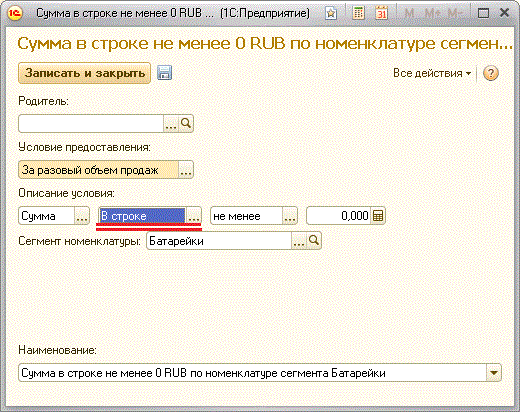
Task: Open the ellipsis selector next to Сумма
Action: pyautogui.click(x=82, y=216)
